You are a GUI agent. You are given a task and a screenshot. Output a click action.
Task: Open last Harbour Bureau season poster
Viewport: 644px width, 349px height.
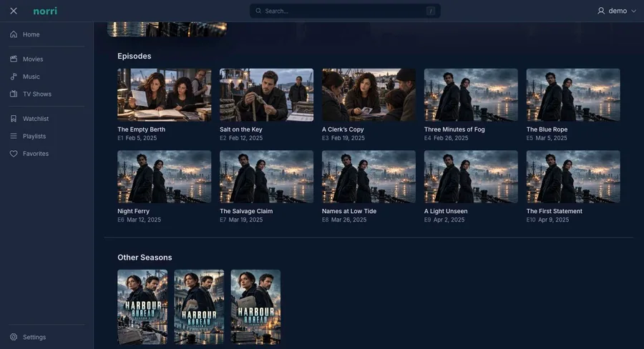256,307
